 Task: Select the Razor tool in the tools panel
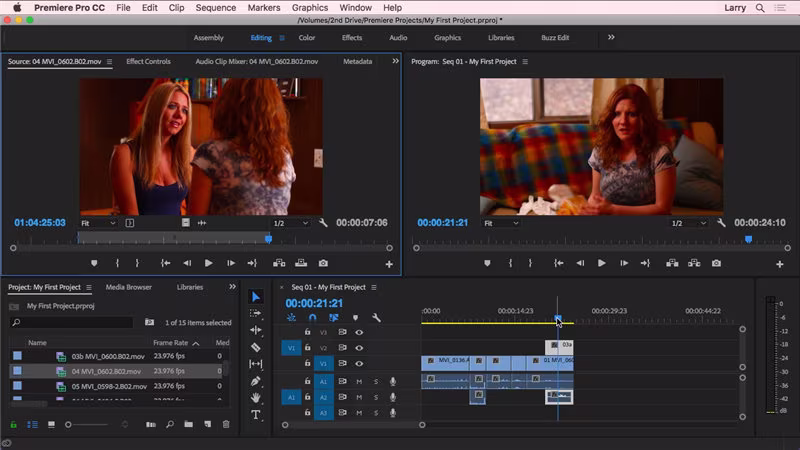coord(255,347)
